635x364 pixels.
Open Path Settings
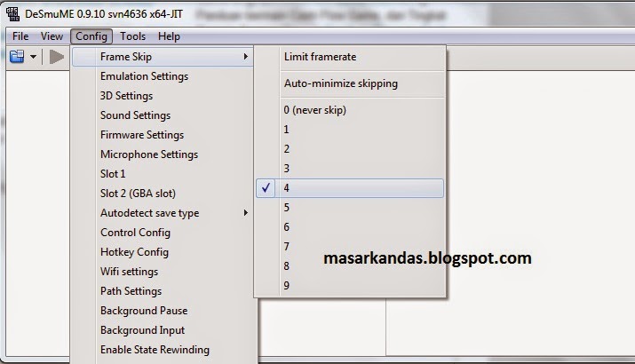coord(163,290)
